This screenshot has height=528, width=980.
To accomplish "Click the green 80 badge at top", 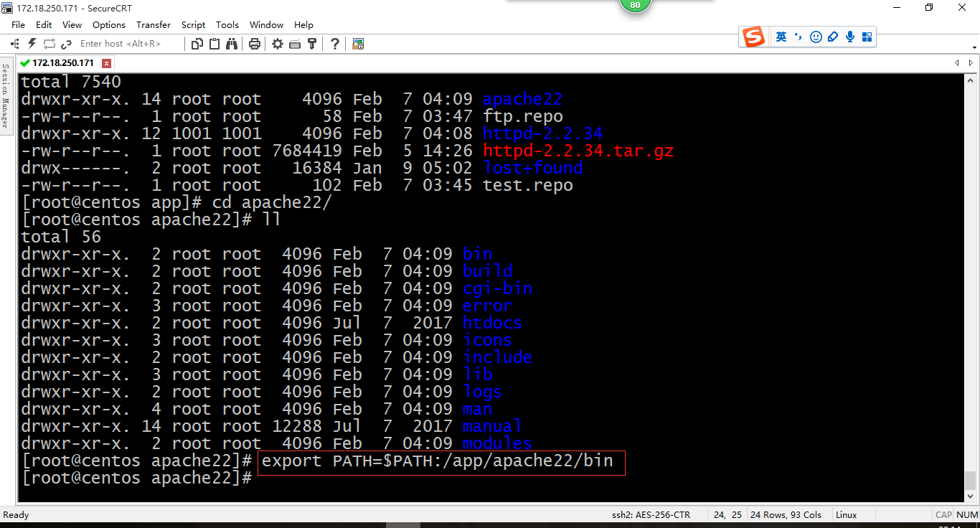I will [635, 5].
